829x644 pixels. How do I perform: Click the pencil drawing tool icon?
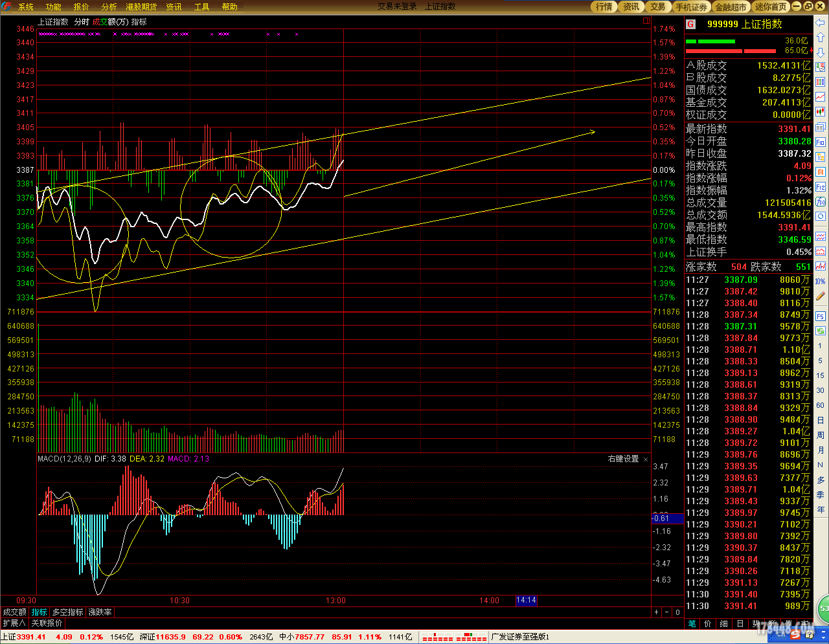coord(821,296)
